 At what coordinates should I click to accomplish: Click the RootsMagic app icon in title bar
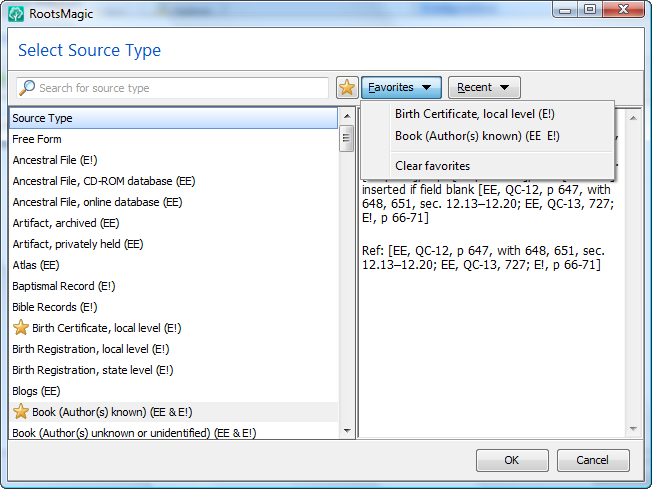click(16, 14)
